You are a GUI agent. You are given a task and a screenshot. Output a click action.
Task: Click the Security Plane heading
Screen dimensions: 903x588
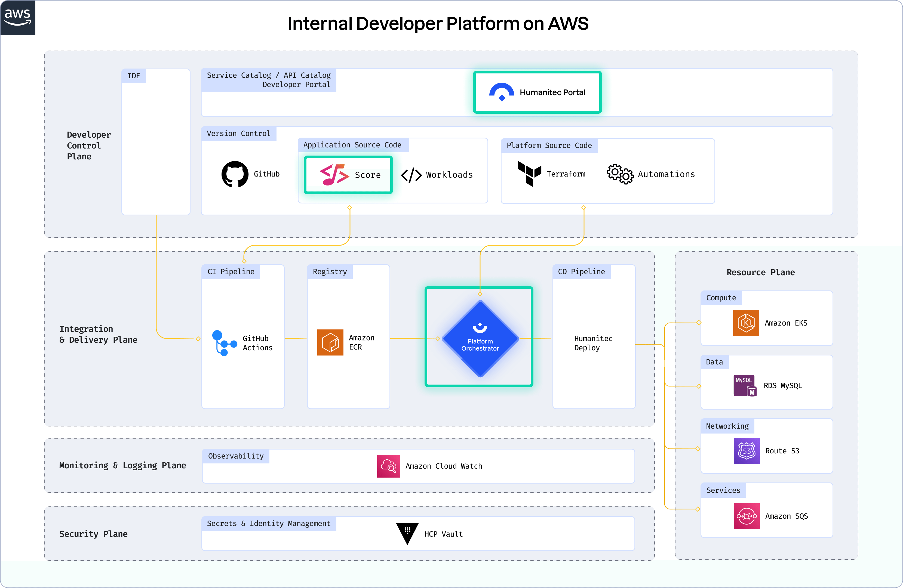[93, 534]
